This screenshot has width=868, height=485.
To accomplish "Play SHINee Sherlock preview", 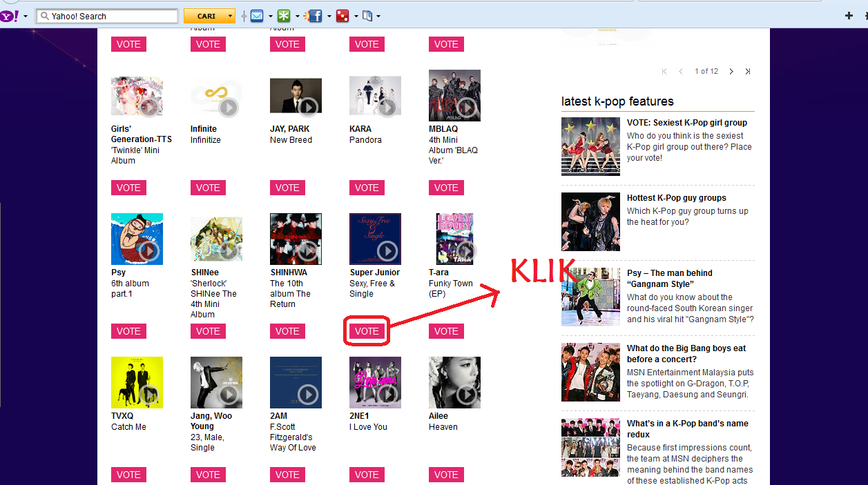I will tap(229, 251).
